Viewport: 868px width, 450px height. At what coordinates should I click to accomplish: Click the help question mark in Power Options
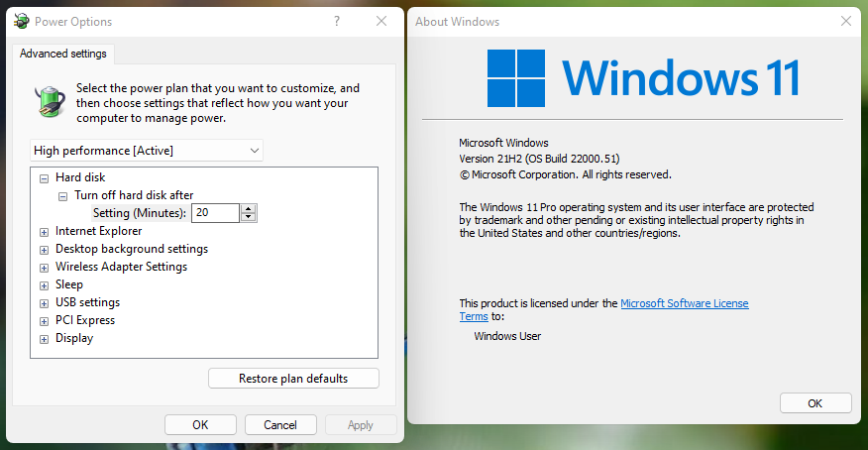(x=337, y=21)
